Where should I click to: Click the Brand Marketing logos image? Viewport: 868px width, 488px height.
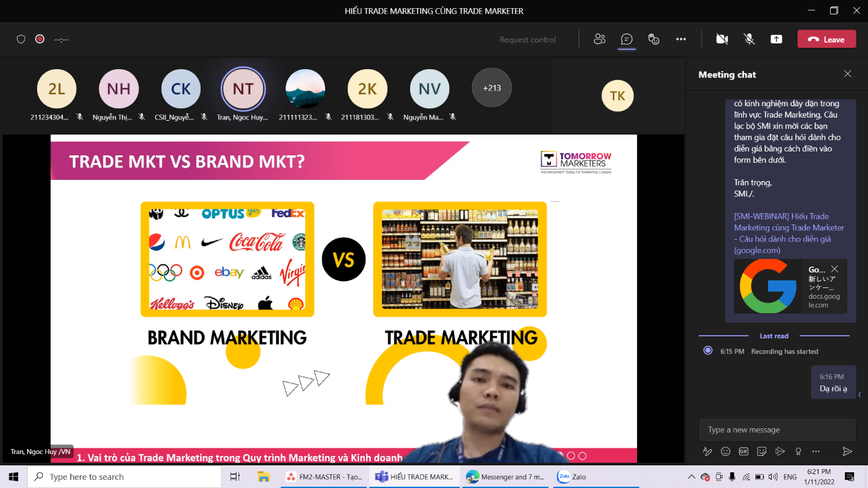[227, 259]
